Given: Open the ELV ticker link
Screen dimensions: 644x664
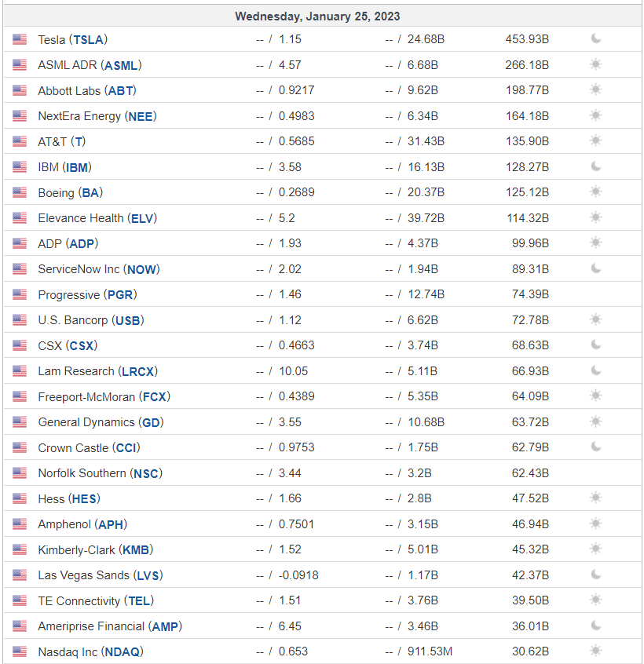Looking at the screenshot, I should [142, 218].
